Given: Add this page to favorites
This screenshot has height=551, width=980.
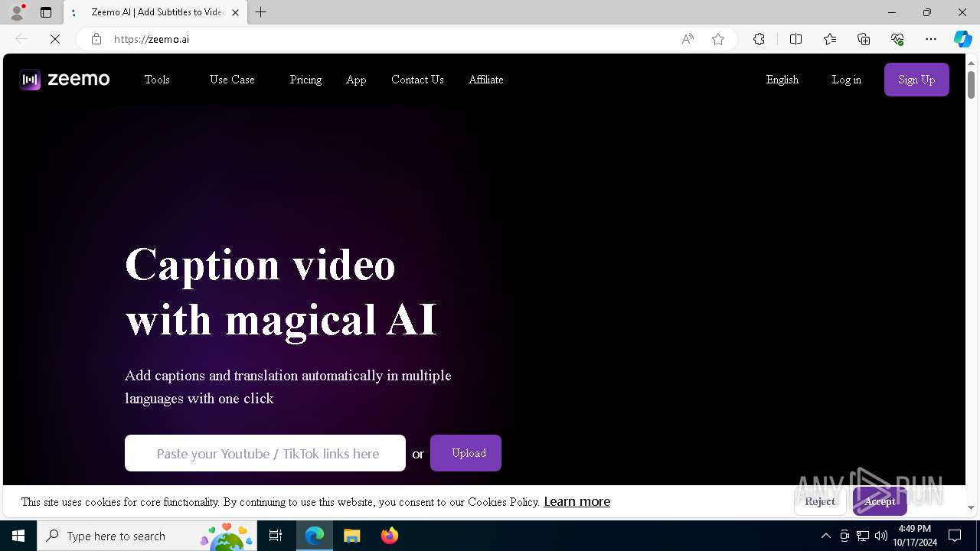Looking at the screenshot, I should (718, 39).
